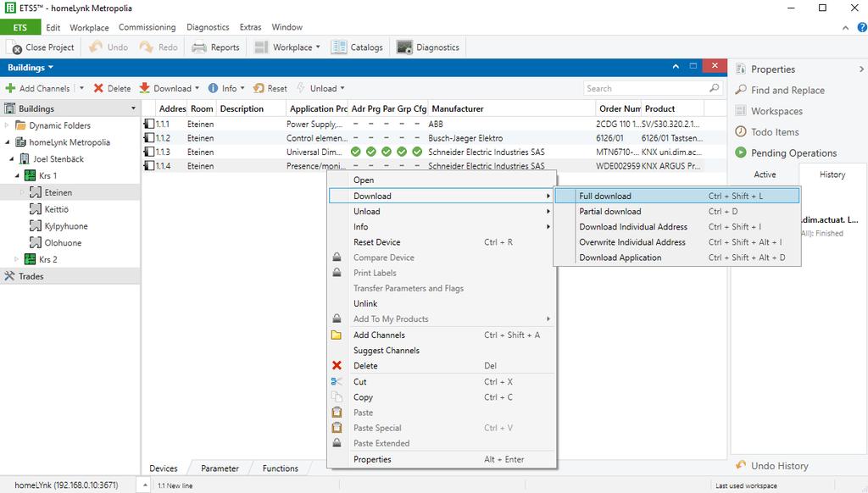Click the homeLynk connection status entry

pos(66,485)
